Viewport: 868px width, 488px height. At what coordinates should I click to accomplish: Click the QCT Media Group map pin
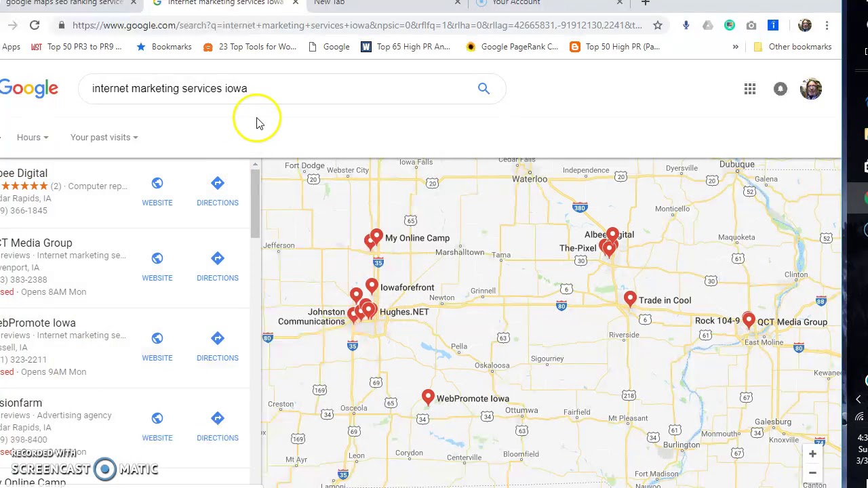(749, 321)
